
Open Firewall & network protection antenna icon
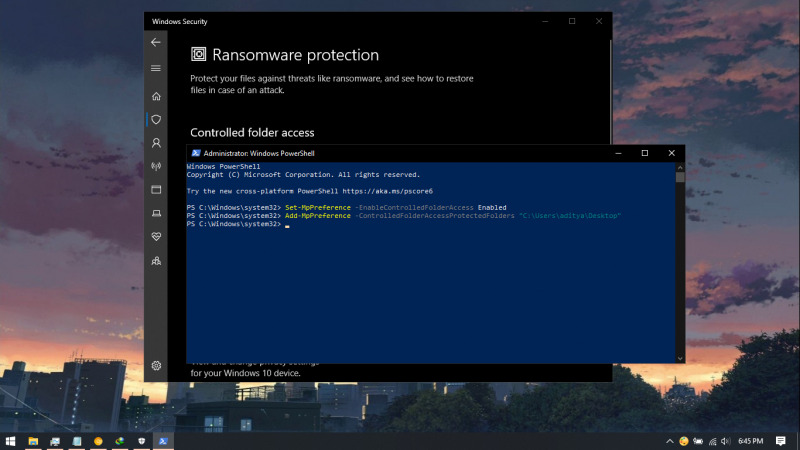(x=156, y=166)
